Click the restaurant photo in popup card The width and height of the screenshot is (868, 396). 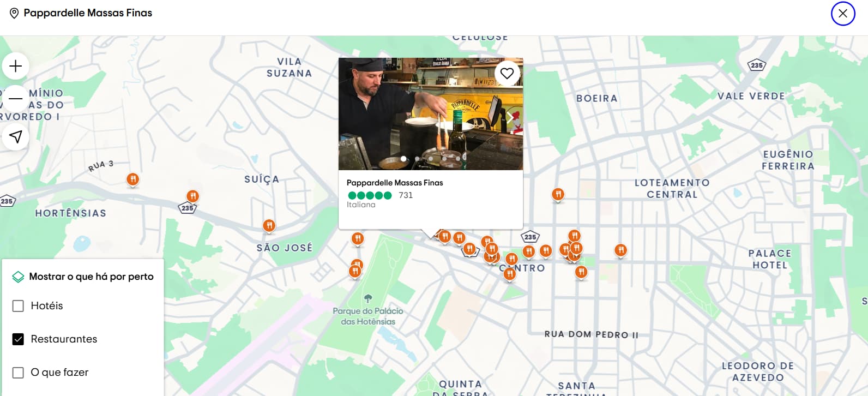(431, 114)
